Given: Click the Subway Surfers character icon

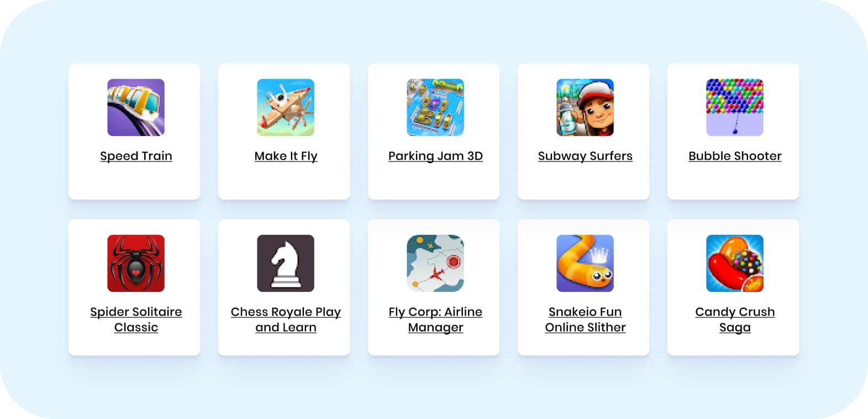Looking at the screenshot, I should point(585,107).
